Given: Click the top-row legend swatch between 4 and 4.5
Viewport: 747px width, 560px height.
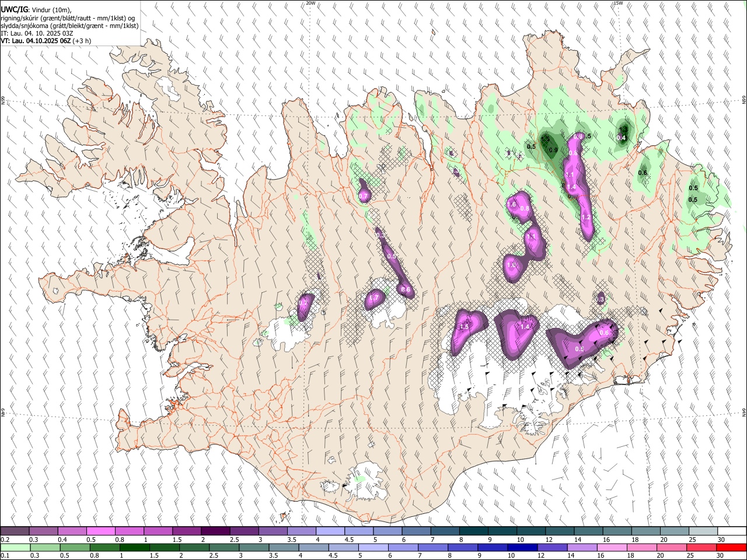Looking at the screenshot, I should click(x=330, y=531).
